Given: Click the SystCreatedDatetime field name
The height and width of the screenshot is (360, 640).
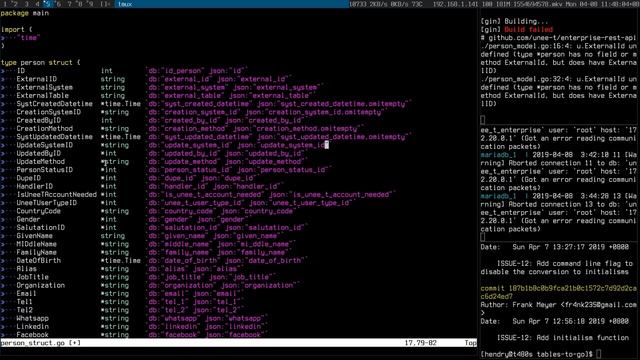Looking at the screenshot, I should 54,104.
